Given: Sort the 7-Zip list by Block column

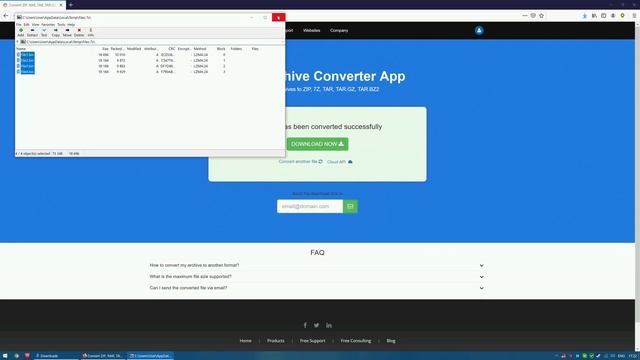Looking at the screenshot, I should (x=221, y=49).
